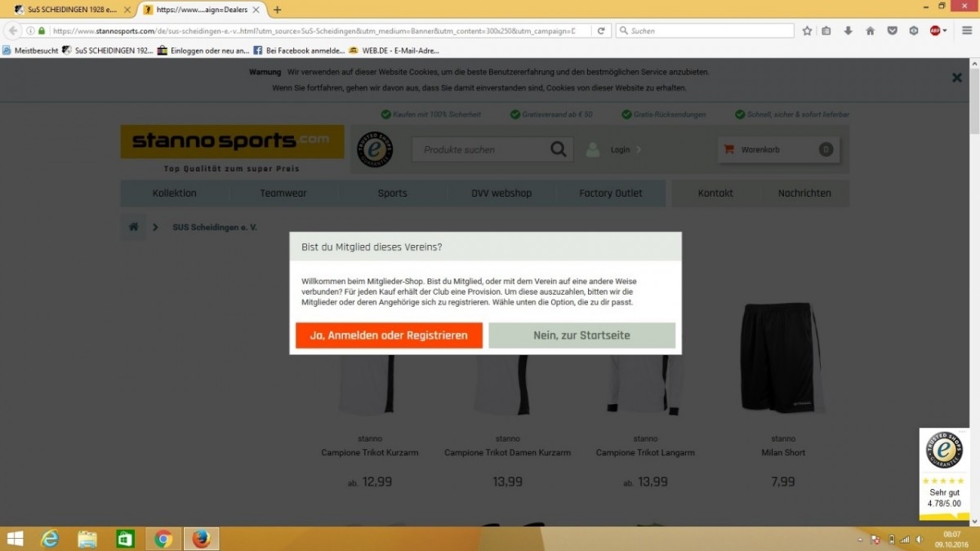Click the home icon in the breadcrumb

[134, 227]
